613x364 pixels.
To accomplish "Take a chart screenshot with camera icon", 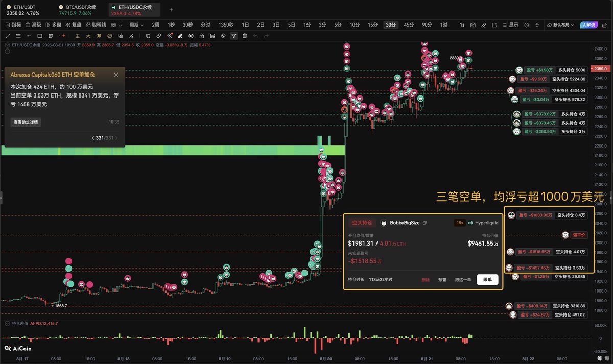I will click(473, 25).
